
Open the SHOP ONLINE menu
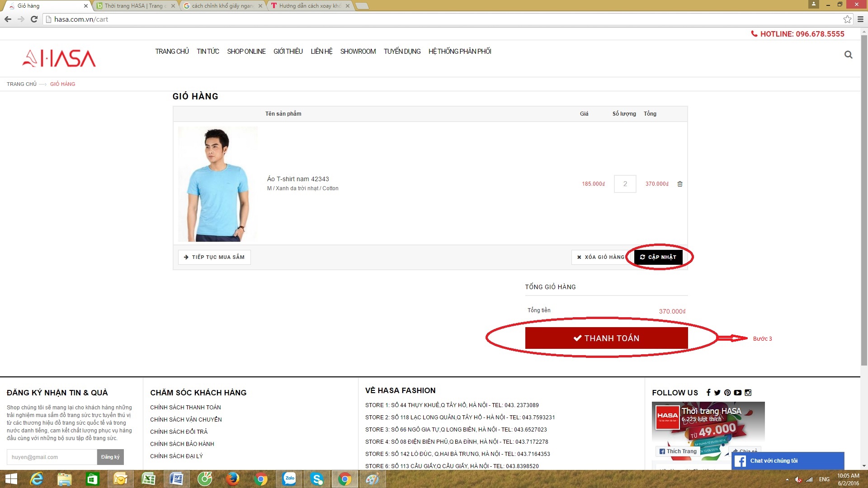pos(246,52)
